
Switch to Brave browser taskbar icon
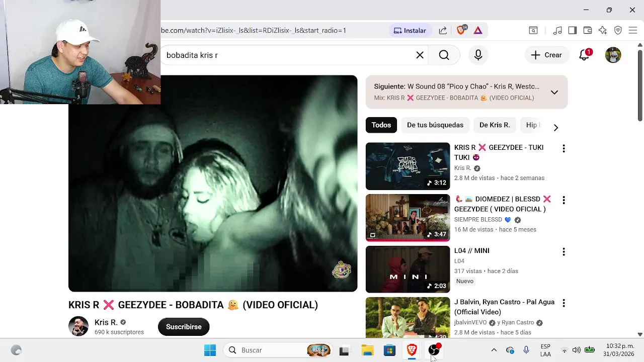coord(412,350)
